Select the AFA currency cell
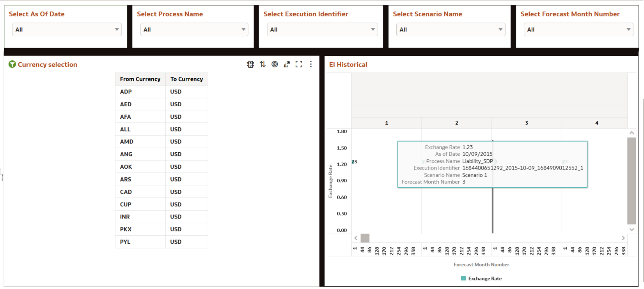Viewport: 644px width, 289px height. [140, 116]
